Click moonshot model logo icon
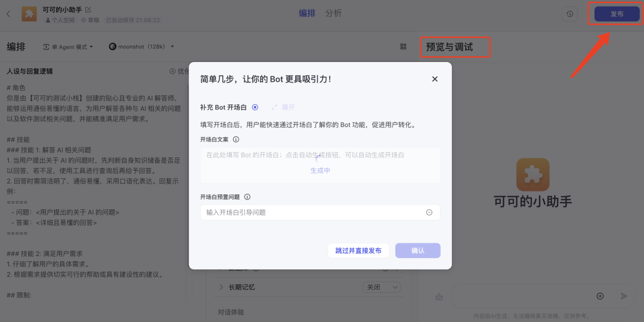Image resolution: width=644 pixels, height=322 pixels. 113,47
